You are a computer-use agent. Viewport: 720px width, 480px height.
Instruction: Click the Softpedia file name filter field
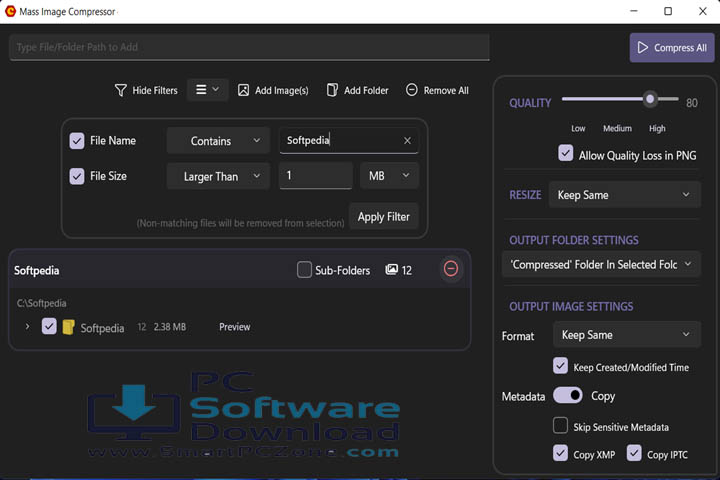[340, 140]
